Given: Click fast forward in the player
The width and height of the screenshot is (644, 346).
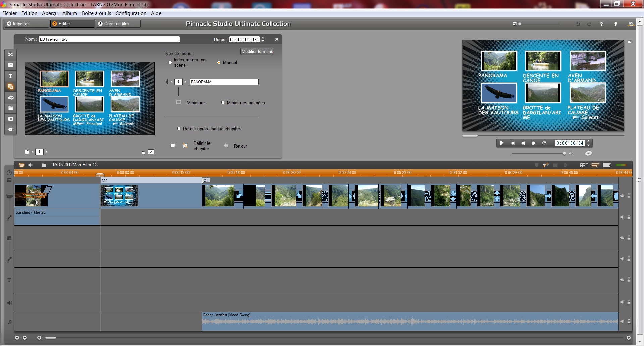Looking at the screenshot, I should pos(533,143).
